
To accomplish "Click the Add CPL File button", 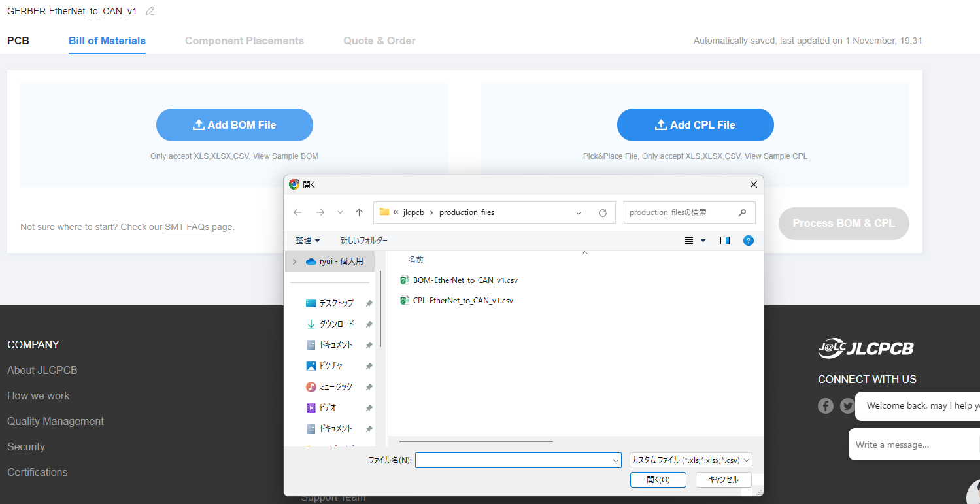I will click(696, 125).
